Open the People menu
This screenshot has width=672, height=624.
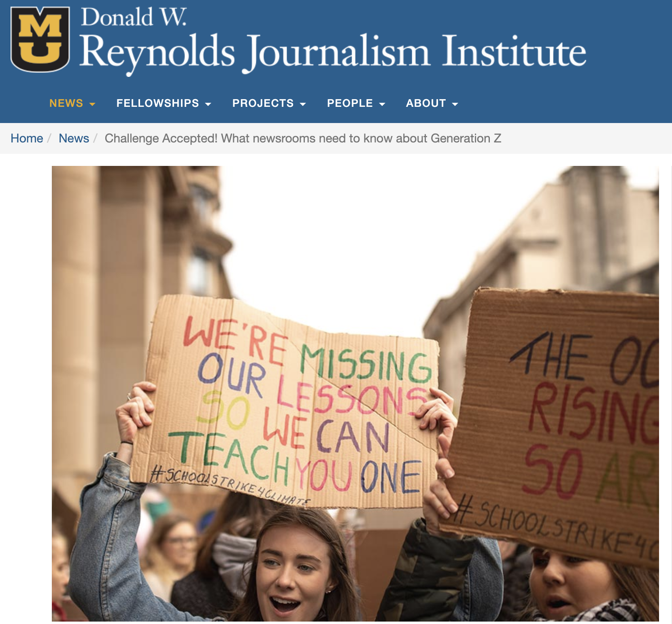click(x=356, y=103)
